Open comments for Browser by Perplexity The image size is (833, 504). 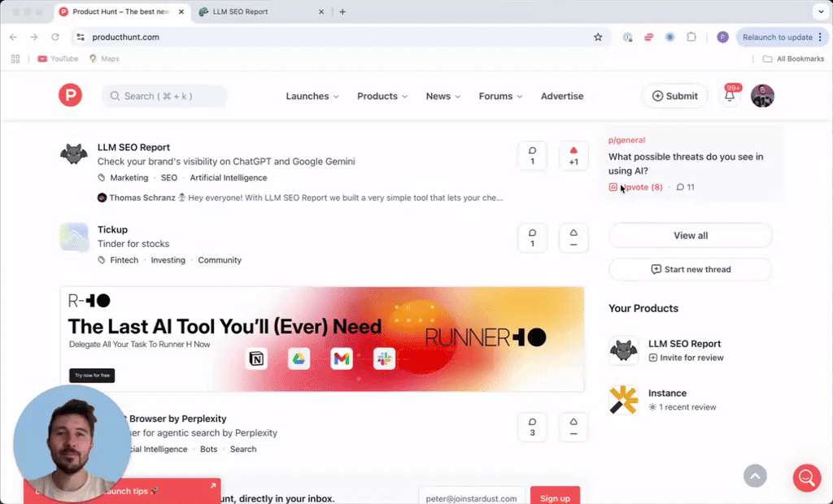pos(532,427)
